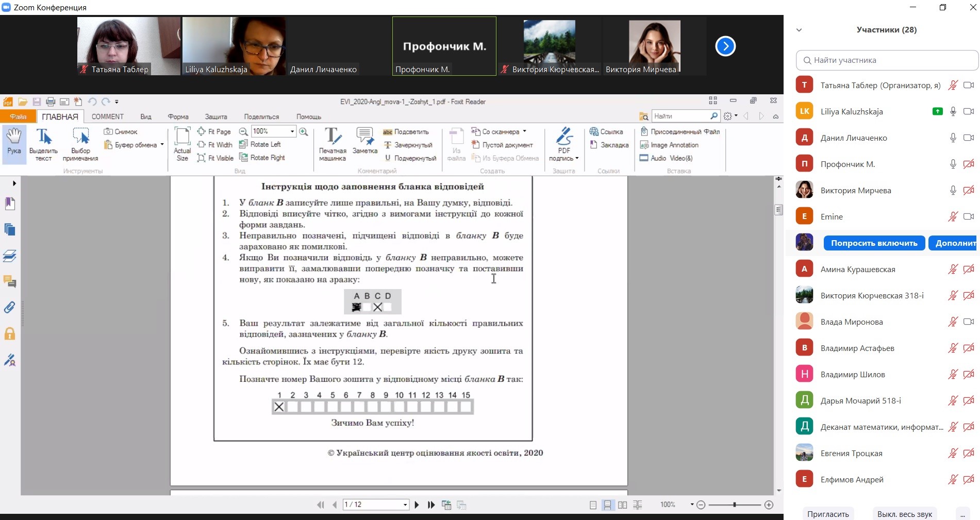Add a Note (Заметка) comment
Viewport: 980px width, 520px height.
pyautogui.click(x=364, y=141)
